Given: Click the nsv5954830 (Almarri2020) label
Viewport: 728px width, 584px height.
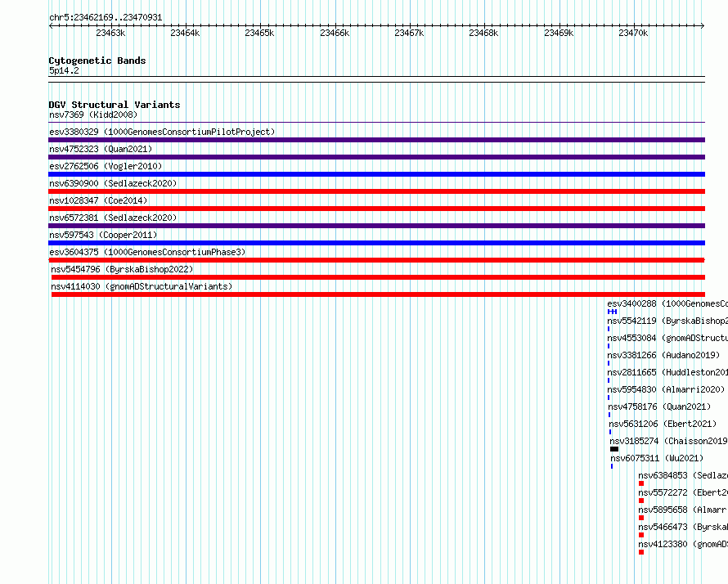Looking at the screenshot, I should [x=667, y=389].
